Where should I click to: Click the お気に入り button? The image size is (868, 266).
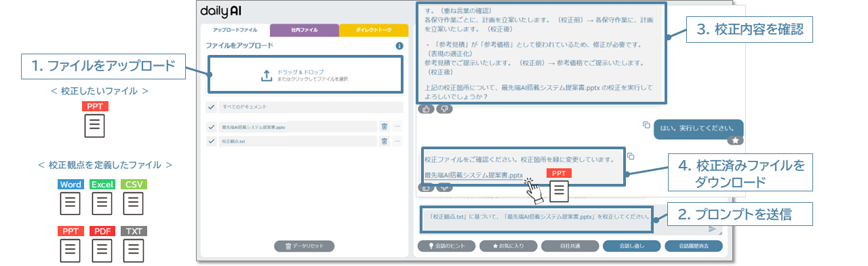point(508,246)
